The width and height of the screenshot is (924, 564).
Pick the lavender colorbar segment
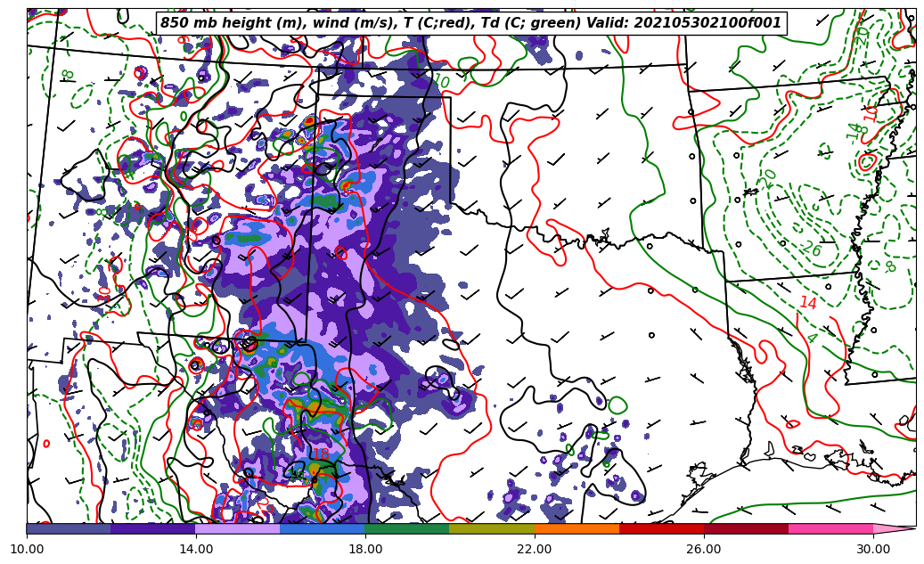tap(238, 528)
